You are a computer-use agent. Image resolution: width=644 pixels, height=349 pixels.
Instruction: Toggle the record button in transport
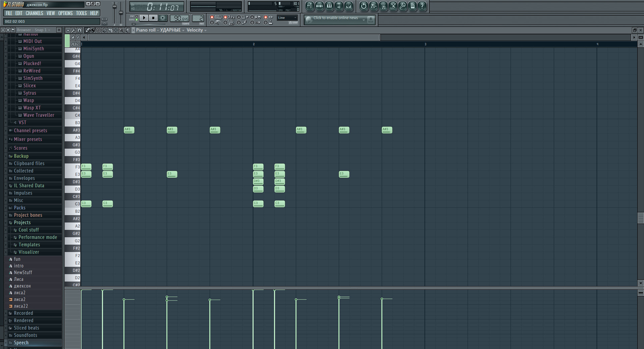(x=163, y=18)
